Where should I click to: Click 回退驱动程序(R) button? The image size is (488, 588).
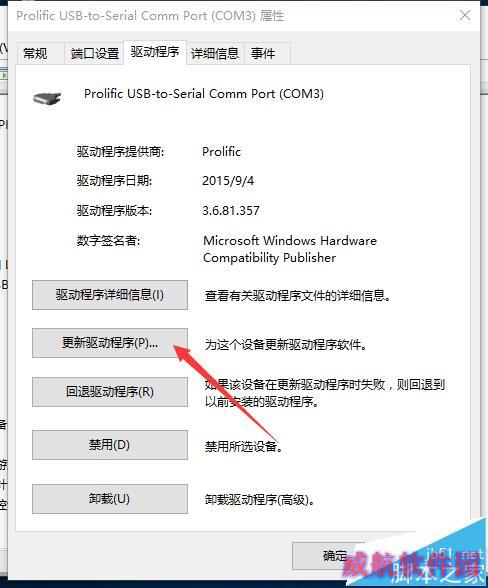110,392
